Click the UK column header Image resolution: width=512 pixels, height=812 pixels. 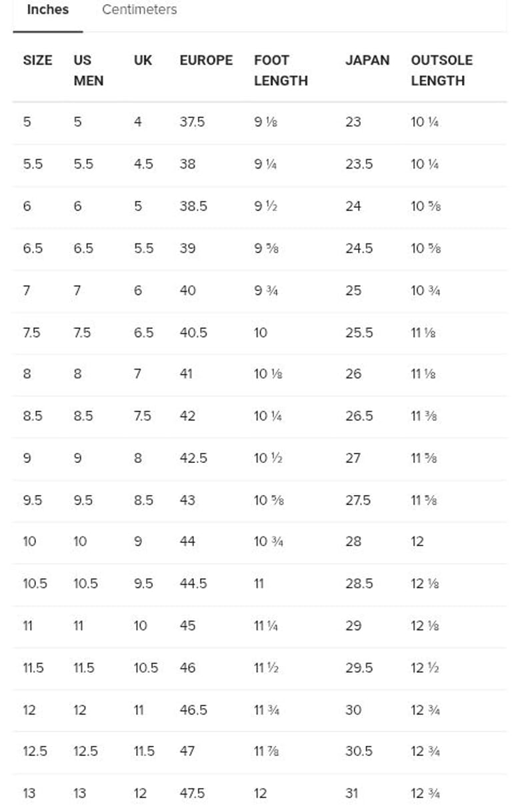pos(143,60)
